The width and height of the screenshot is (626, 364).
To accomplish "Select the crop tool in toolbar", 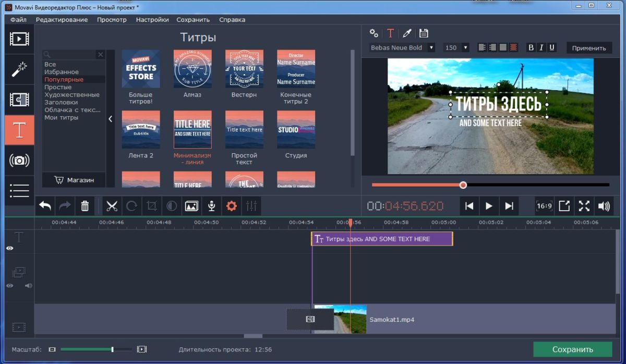I will pos(152,206).
